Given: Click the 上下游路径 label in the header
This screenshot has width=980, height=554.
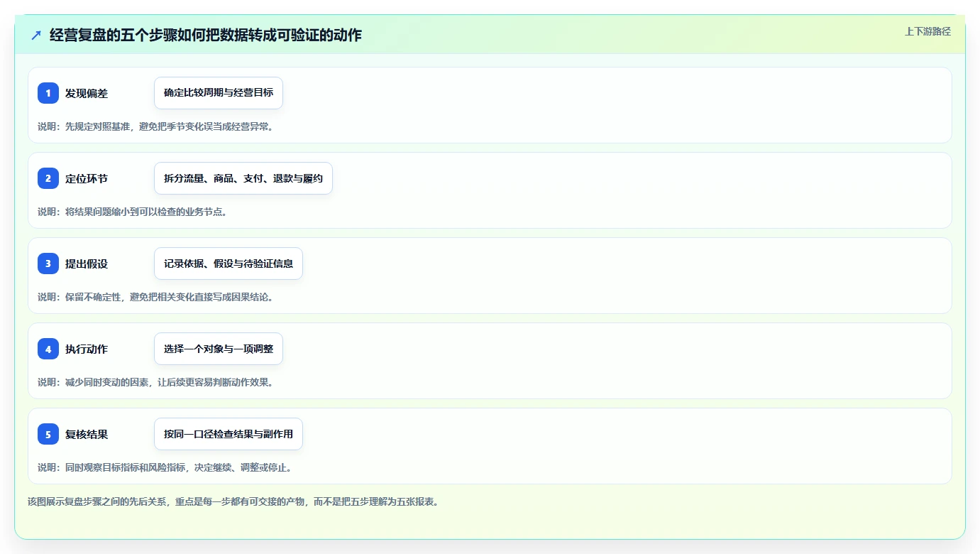Looking at the screenshot, I should 927,31.
